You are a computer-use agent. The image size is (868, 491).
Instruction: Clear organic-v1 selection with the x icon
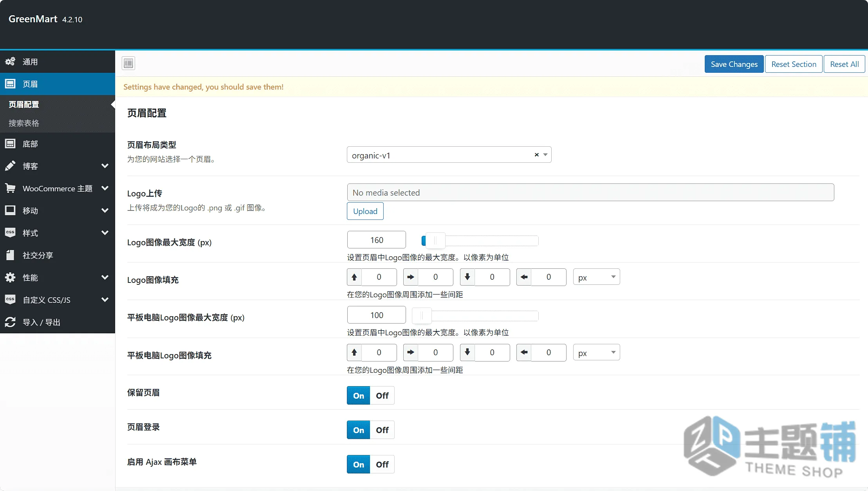pos(536,155)
